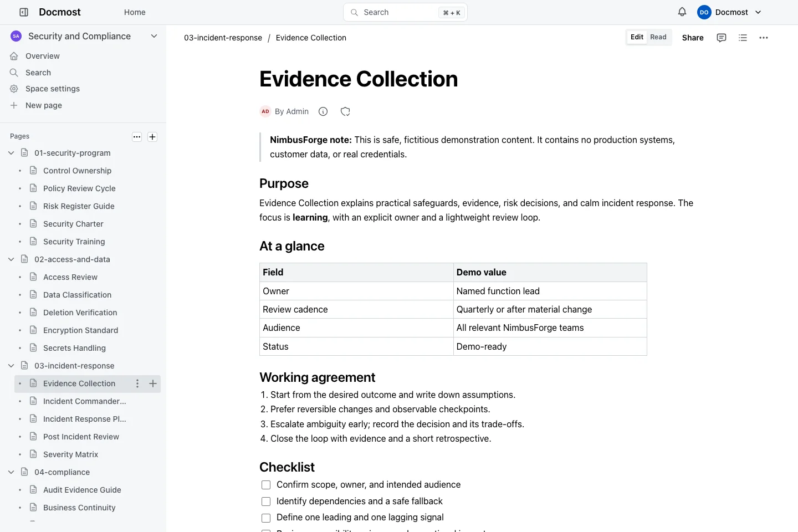Screen dimensions: 798x532
Task: Open the Business Continuity page
Action: coord(79,508)
